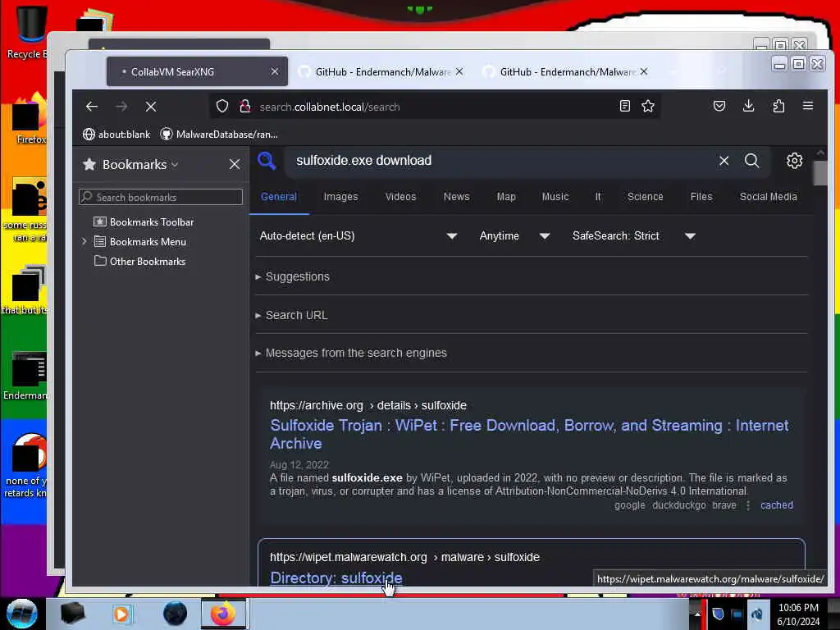This screenshot has height=630, width=840.
Task: Open about:blank bookmark in toolbar
Action: 116,135
